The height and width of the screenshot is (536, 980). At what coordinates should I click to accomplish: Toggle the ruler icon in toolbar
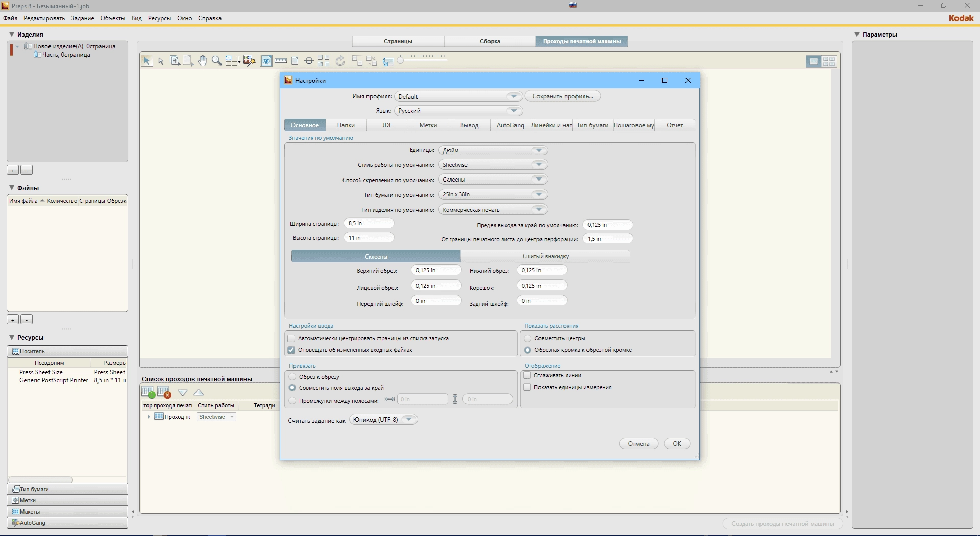click(x=281, y=61)
